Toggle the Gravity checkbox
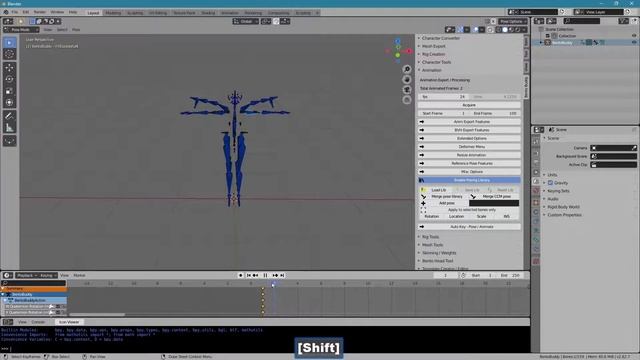640x360 pixels. click(x=550, y=183)
